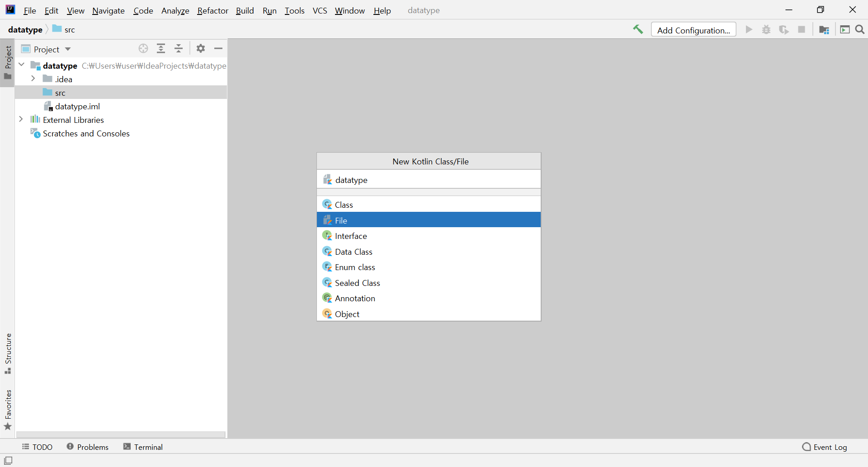
Task: Open the File menu
Action: (x=30, y=10)
